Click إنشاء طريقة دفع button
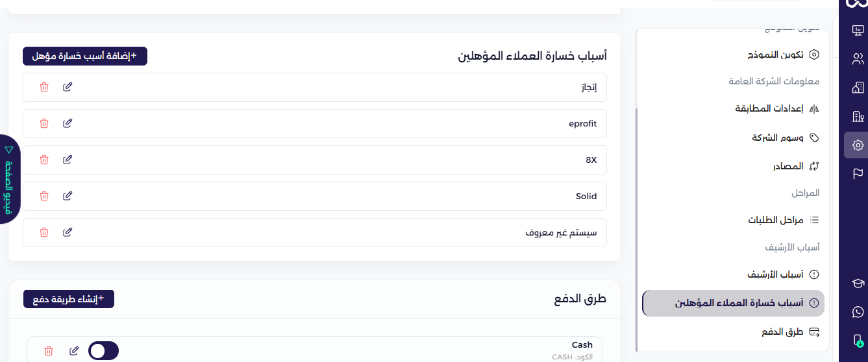 tap(69, 299)
